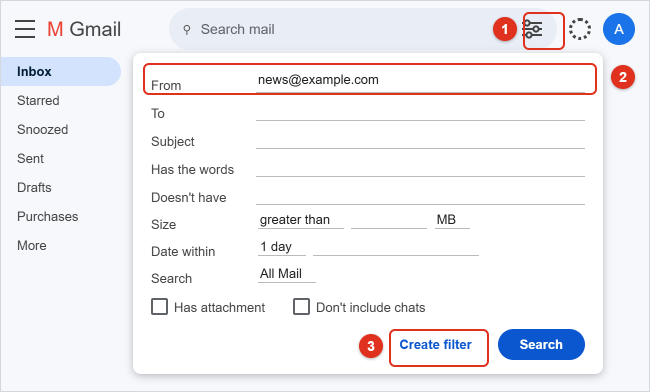Open the '1 day' date within dropdown
This screenshot has width=650, height=392.
[x=282, y=247]
